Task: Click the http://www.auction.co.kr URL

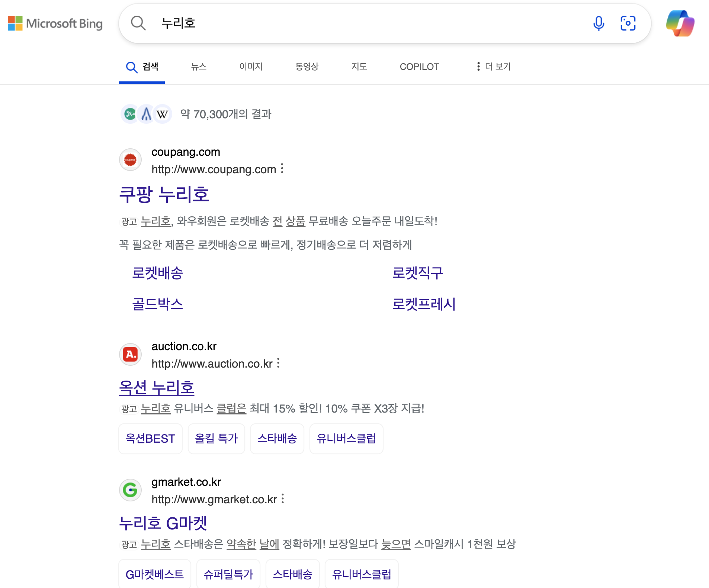Action: (x=212, y=364)
